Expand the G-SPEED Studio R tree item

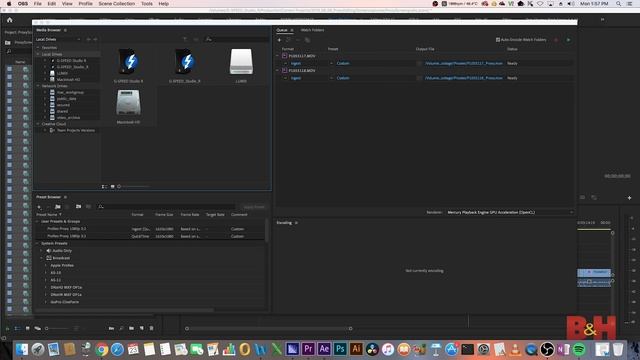pyautogui.click(x=45, y=60)
